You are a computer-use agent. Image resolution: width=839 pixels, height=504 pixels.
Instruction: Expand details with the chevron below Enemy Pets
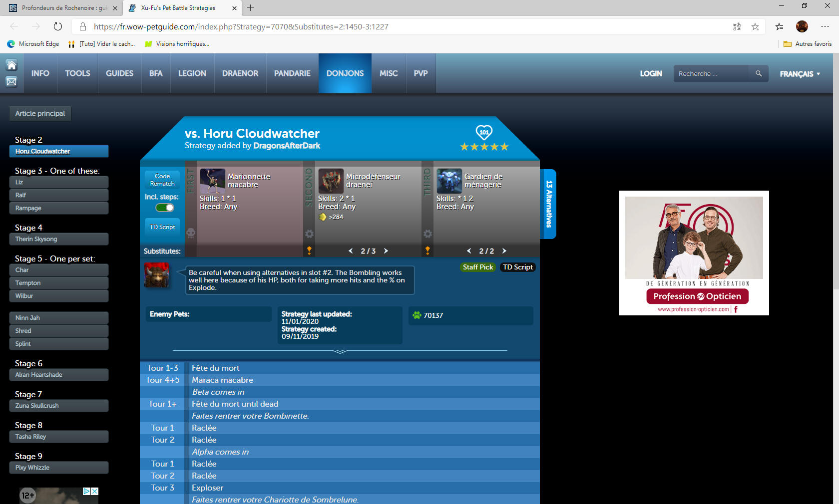(x=340, y=352)
